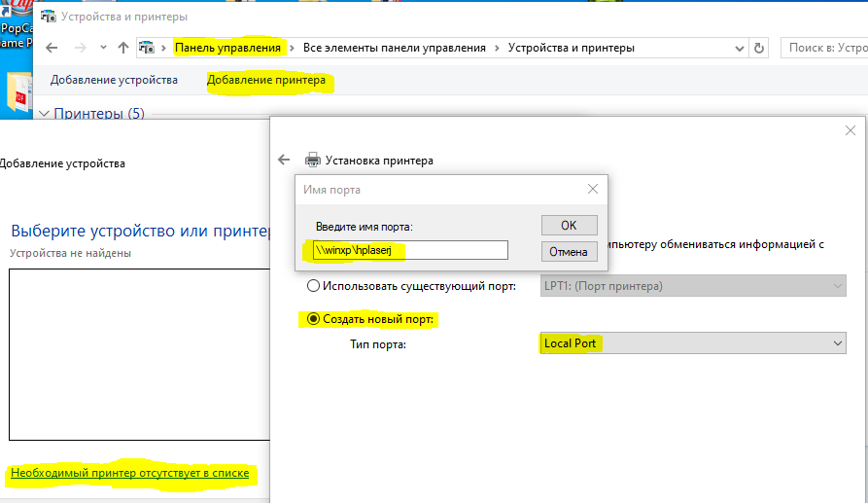
Task: Select 'Использовать существующий порт' radio button
Action: click(x=314, y=286)
